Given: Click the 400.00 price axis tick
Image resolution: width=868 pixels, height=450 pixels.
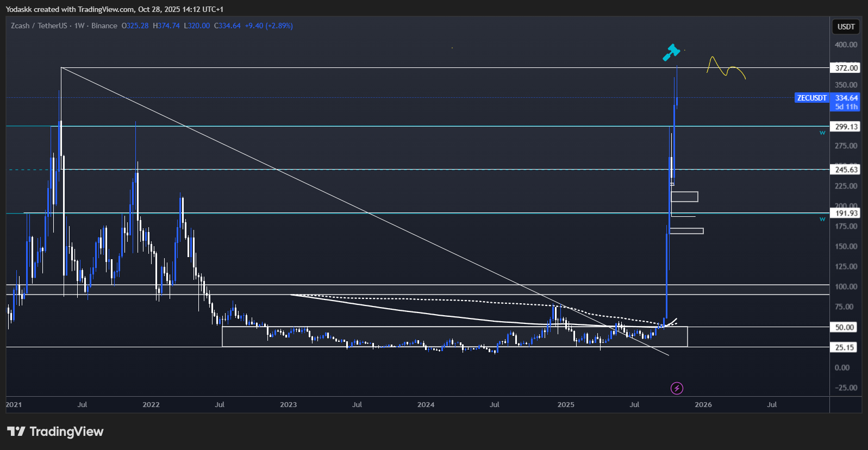Looking at the screenshot, I should click(846, 45).
